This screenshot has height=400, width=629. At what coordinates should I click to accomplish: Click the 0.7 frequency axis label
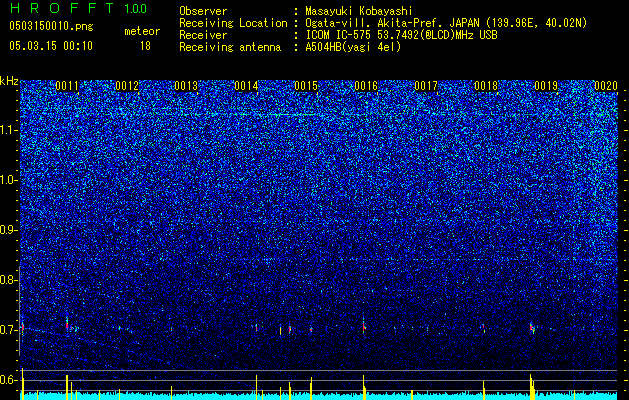(x=8, y=330)
